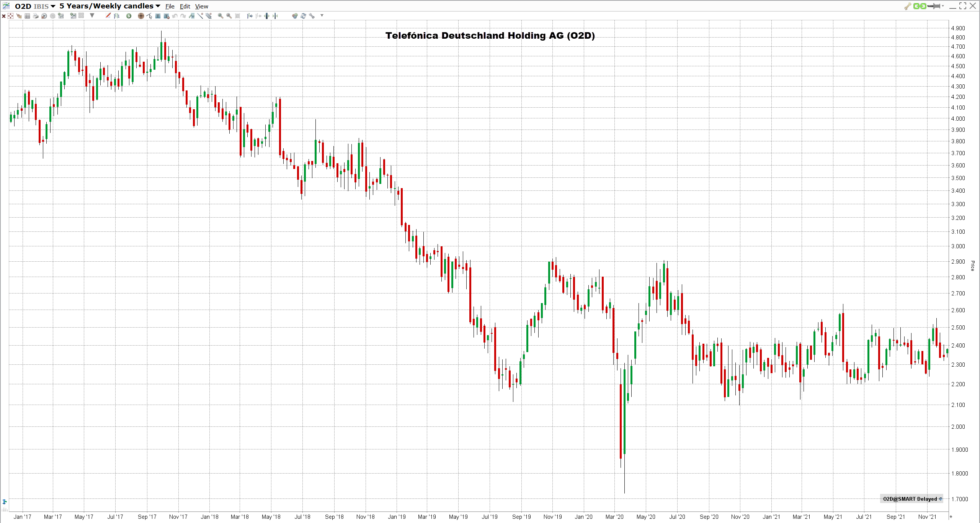This screenshot has height=523, width=980.
Task: Click the red pencil drawing tool
Action: (108, 15)
